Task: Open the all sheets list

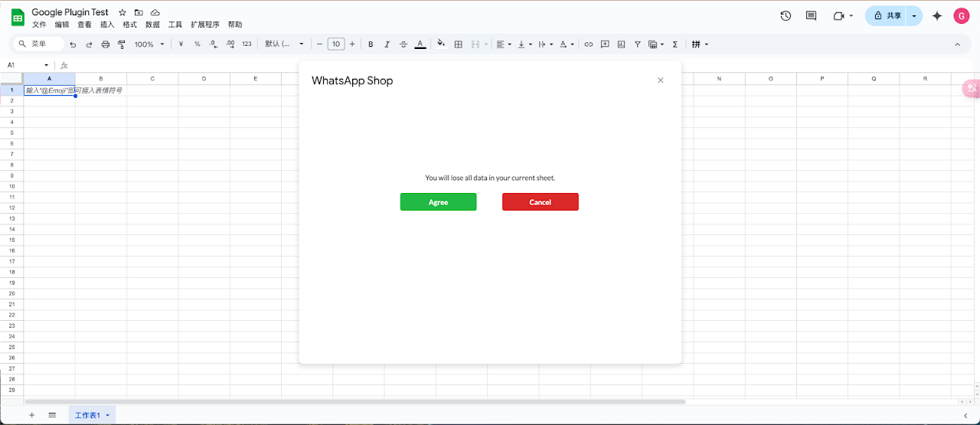Action: tap(52, 415)
